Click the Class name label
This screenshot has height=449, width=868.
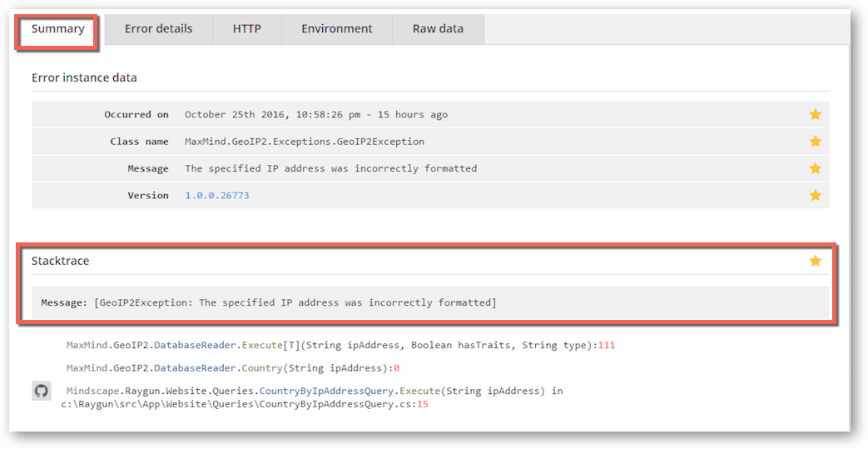pyautogui.click(x=139, y=142)
